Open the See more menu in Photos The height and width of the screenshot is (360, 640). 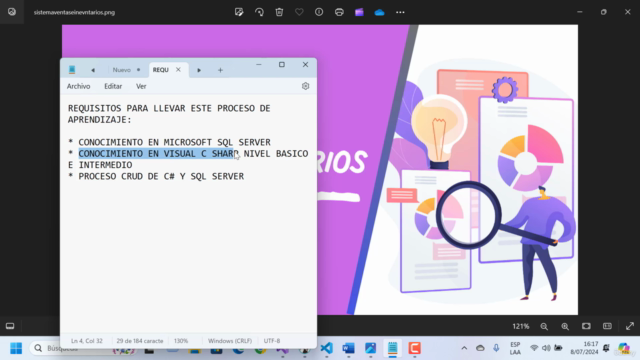click(400, 12)
